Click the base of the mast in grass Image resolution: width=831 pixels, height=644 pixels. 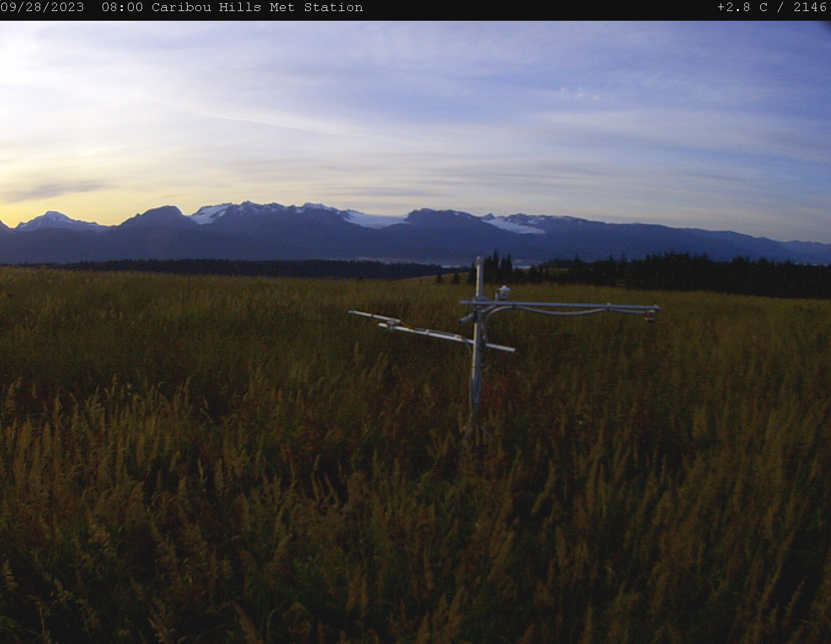tap(474, 428)
